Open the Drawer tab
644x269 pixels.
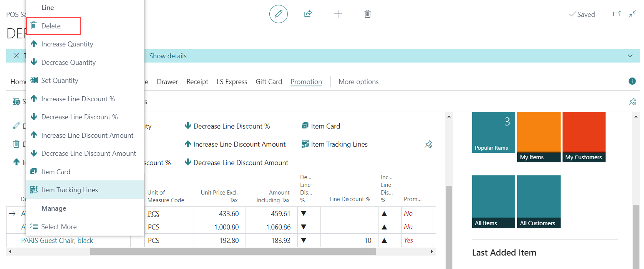tap(167, 82)
